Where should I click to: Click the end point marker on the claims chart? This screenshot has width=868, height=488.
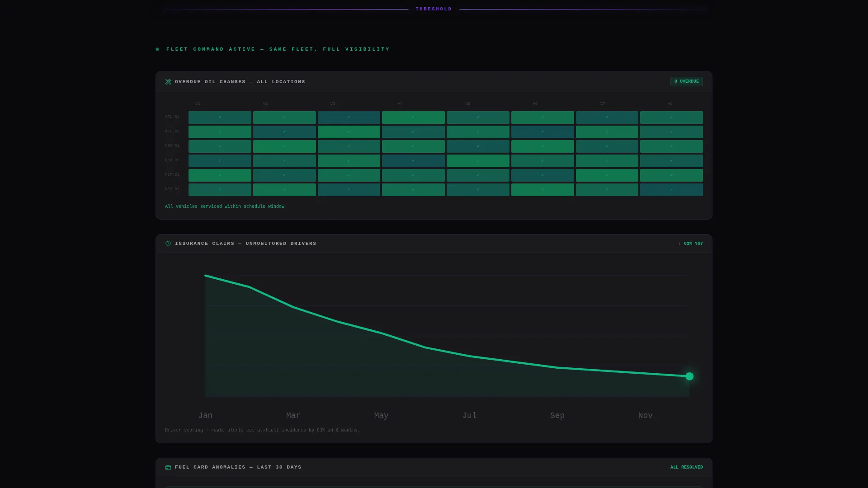click(689, 376)
